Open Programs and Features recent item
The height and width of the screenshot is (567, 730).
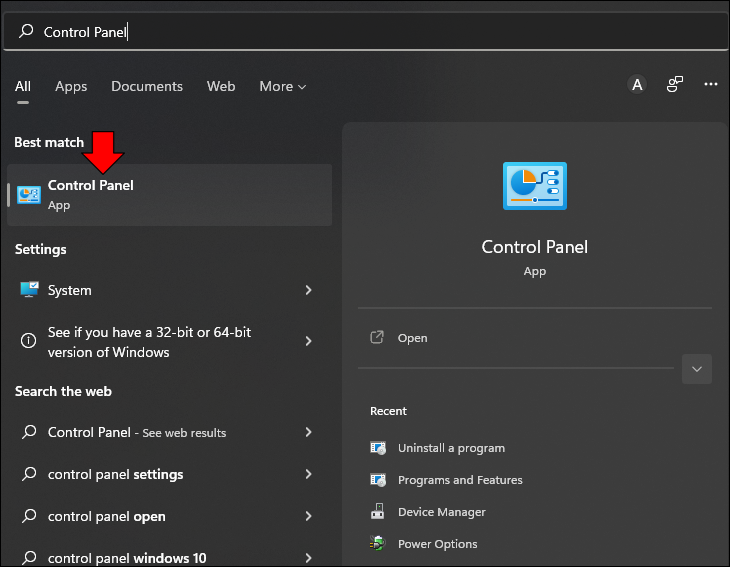point(460,480)
